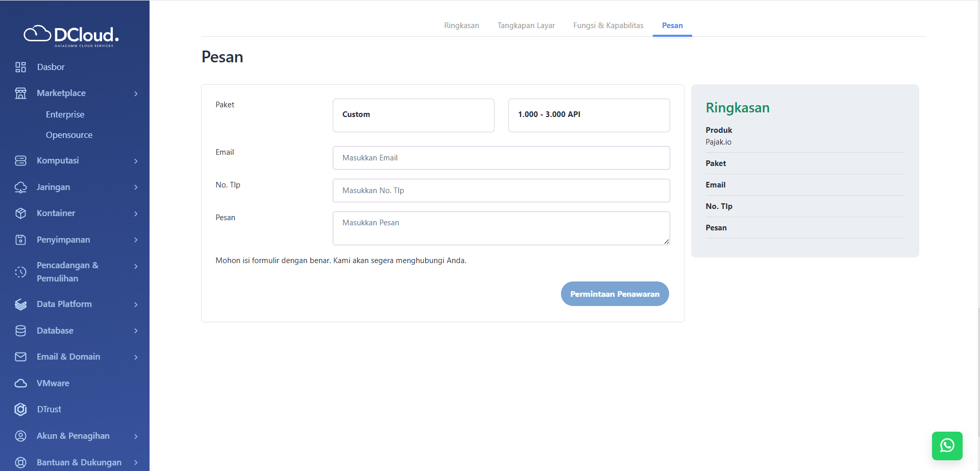Open the WhatsApp chat button
980x471 pixels.
pyautogui.click(x=947, y=445)
